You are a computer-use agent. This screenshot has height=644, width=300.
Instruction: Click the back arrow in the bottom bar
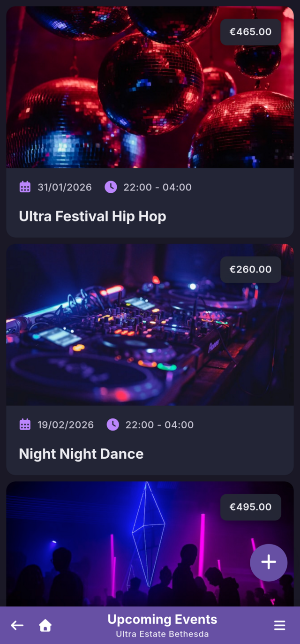(17, 625)
